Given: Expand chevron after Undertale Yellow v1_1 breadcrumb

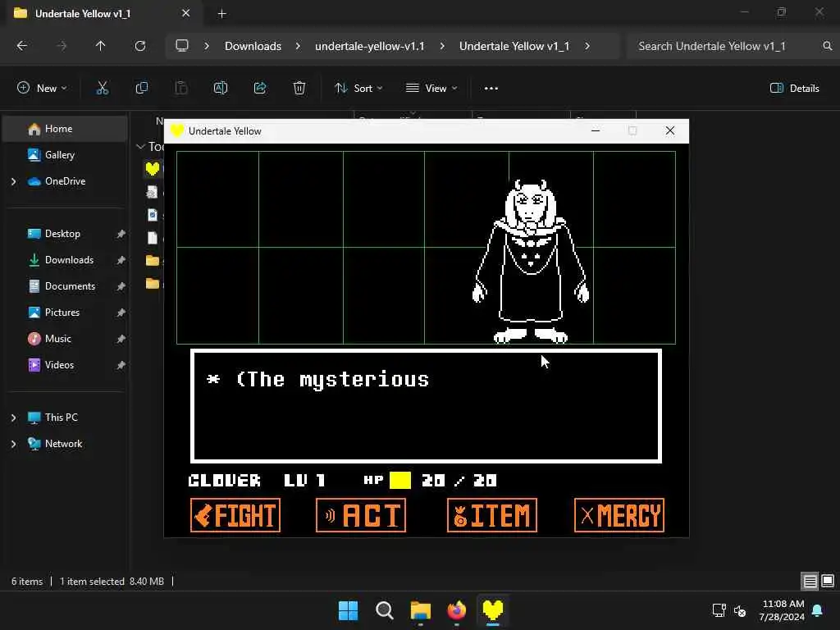Looking at the screenshot, I should pos(587,46).
